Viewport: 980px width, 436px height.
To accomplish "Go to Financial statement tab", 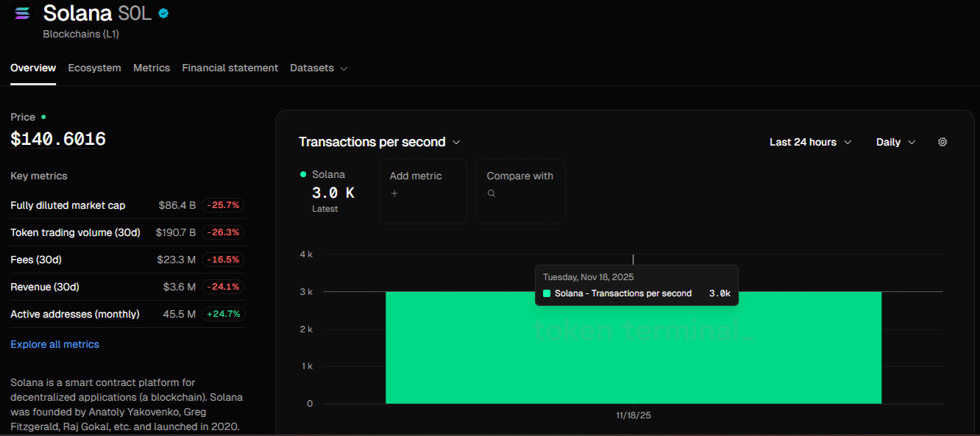I will click(x=230, y=68).
